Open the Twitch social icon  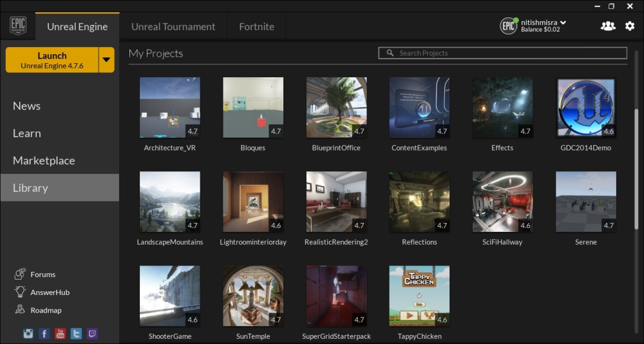[x=92, y=333]
